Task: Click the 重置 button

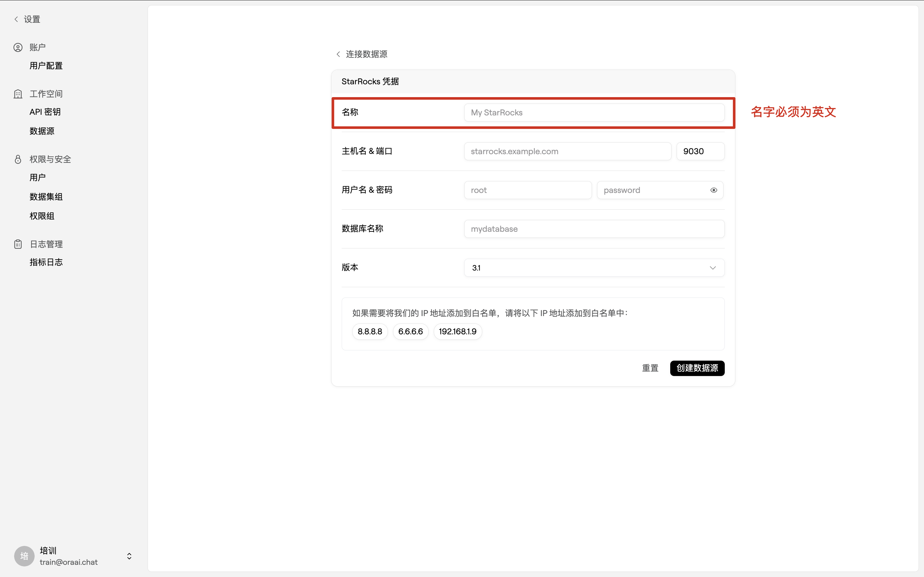Action: 650,368
